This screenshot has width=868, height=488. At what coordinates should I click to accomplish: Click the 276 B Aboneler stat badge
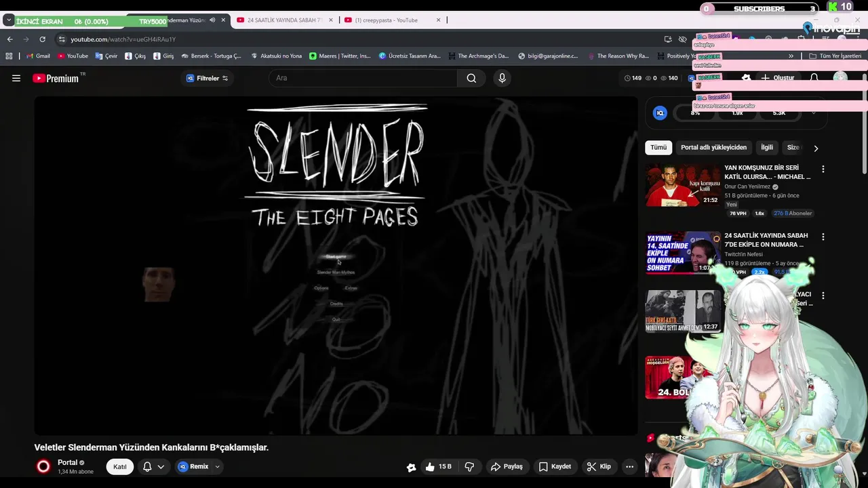(x=793, y=213)
